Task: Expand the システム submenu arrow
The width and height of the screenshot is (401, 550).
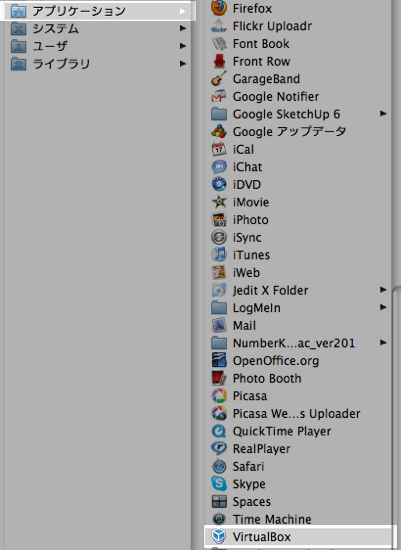Action: pos(183,28)
